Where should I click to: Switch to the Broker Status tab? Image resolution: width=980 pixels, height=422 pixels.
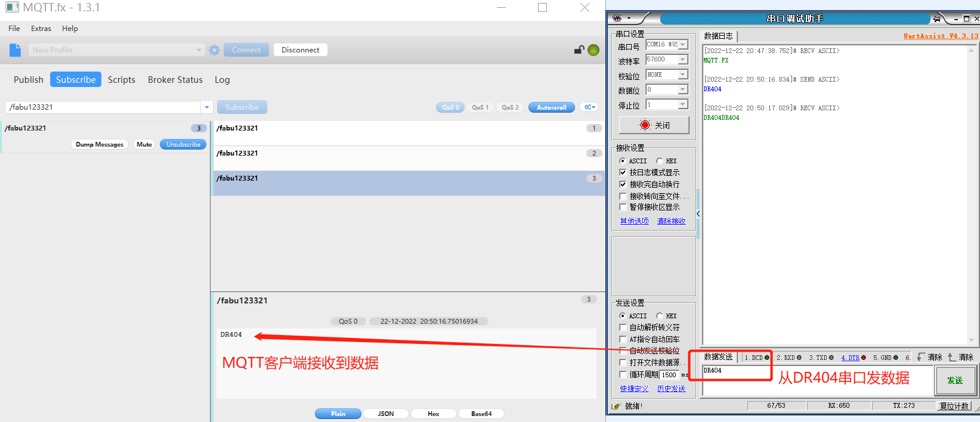175,80
